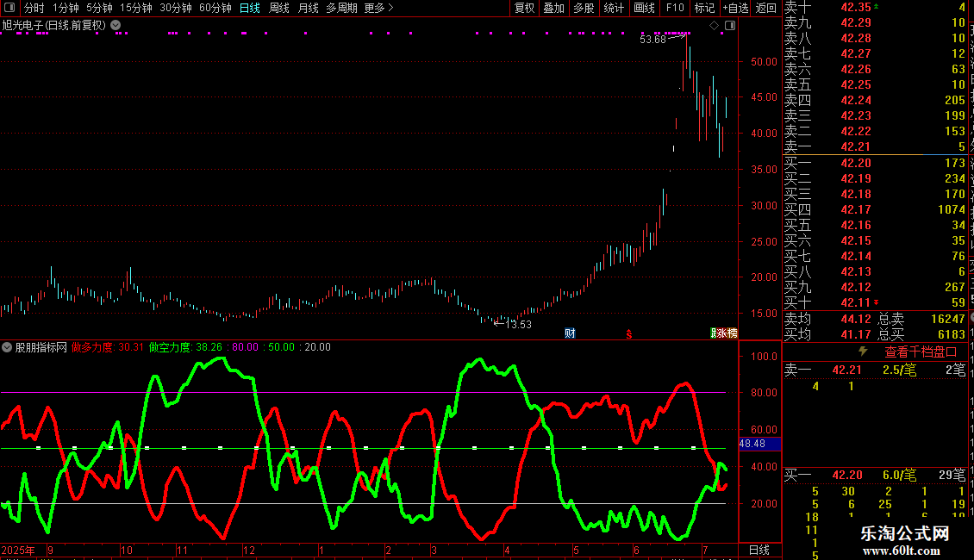Switch to 15分钟 period

[x=136, y=8]
